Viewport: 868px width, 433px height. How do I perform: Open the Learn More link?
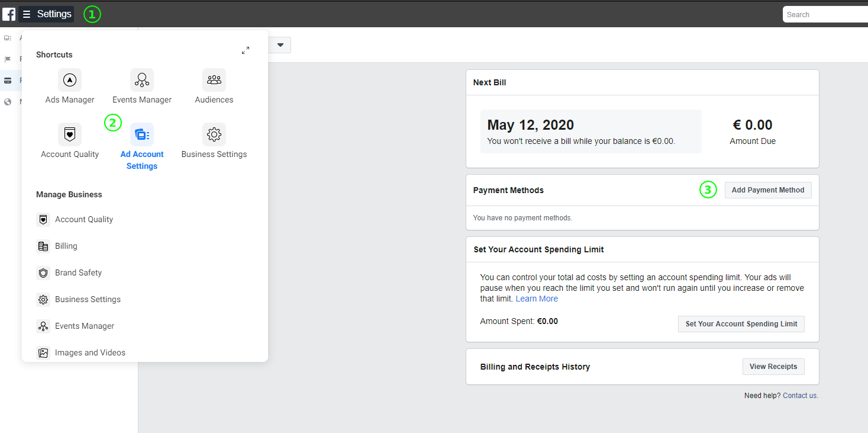pos(536,298)
